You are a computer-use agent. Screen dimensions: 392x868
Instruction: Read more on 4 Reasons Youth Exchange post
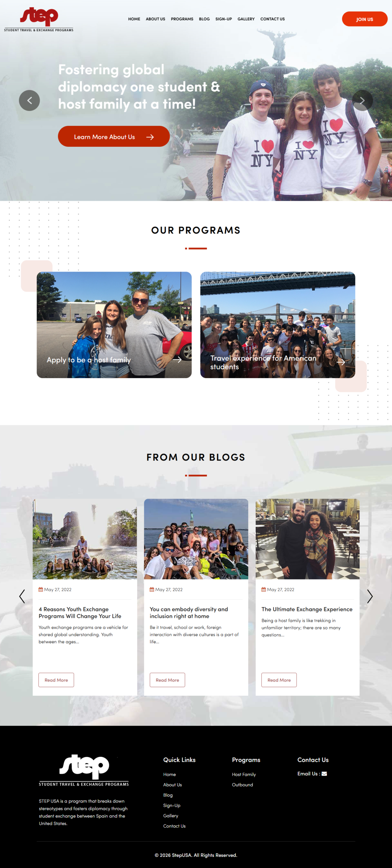click(x=56, y=680)
